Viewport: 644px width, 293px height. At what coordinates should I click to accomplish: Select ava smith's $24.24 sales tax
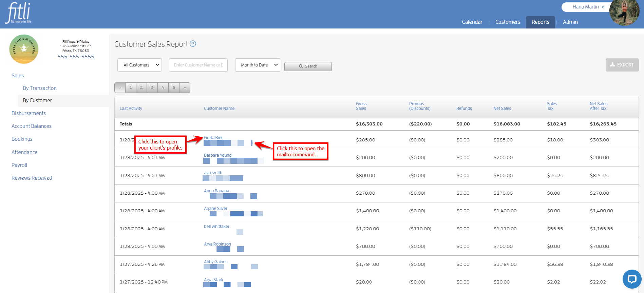coord(555,176)
